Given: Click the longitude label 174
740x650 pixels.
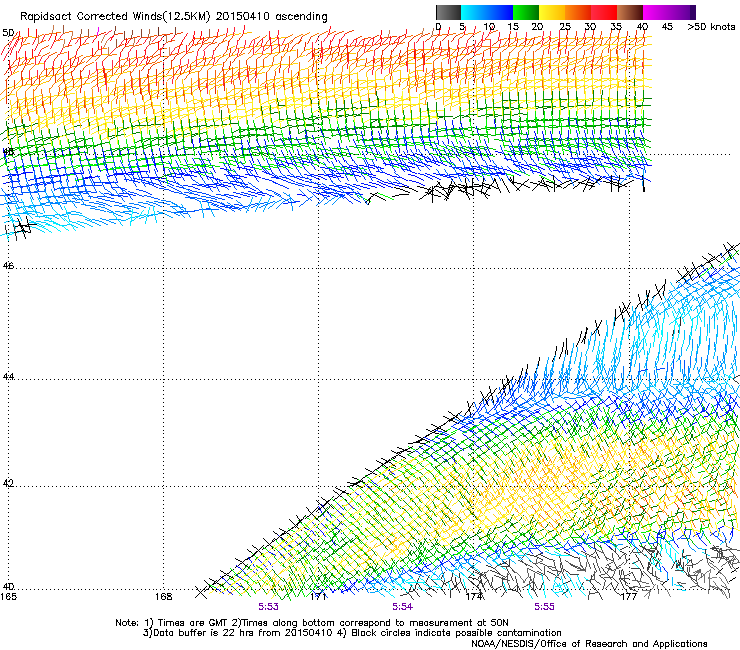Looking at the screenshot, I should (474, 597).
